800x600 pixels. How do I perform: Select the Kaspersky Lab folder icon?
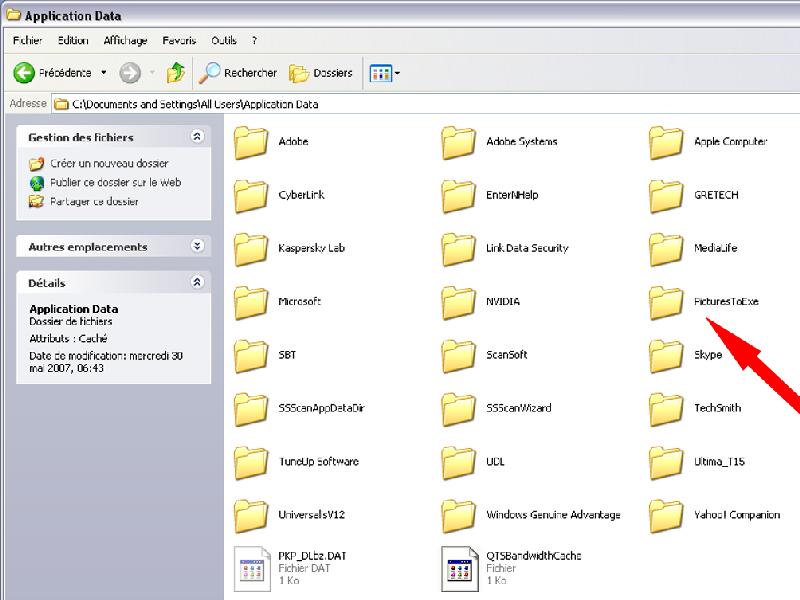pyautogui.click(x=251, y=249)
